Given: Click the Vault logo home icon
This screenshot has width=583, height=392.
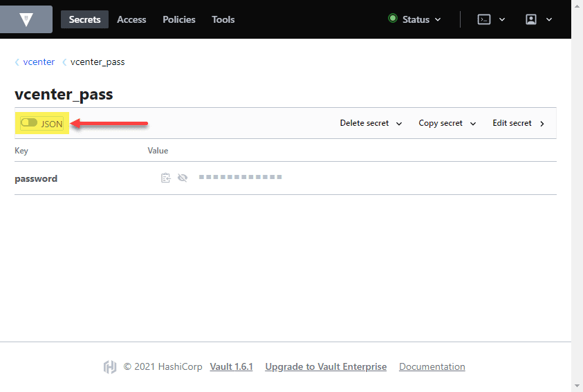Looking at the screenshot, I should pos(26,19).
